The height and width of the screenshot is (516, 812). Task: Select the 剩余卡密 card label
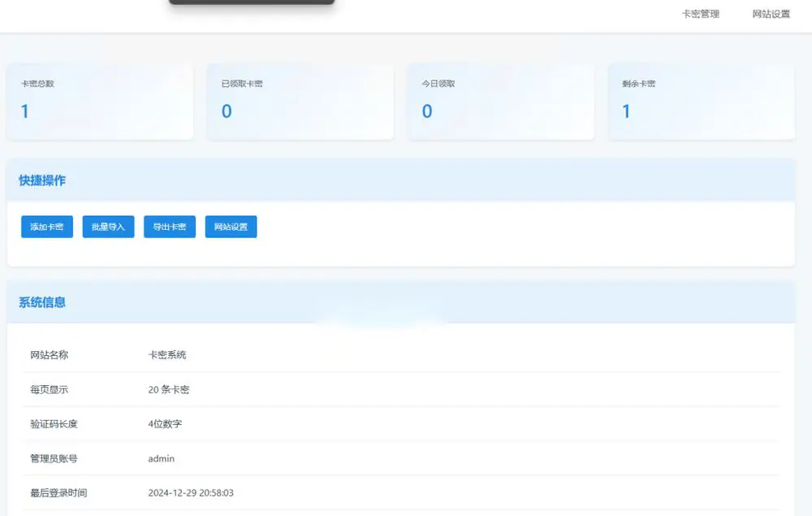[638, 84]
